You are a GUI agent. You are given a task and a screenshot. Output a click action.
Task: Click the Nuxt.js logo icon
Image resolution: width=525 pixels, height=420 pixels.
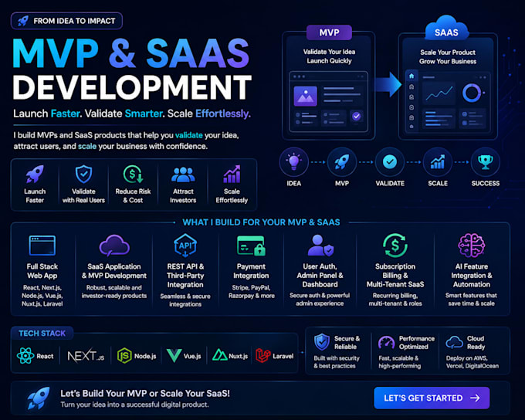219,355
